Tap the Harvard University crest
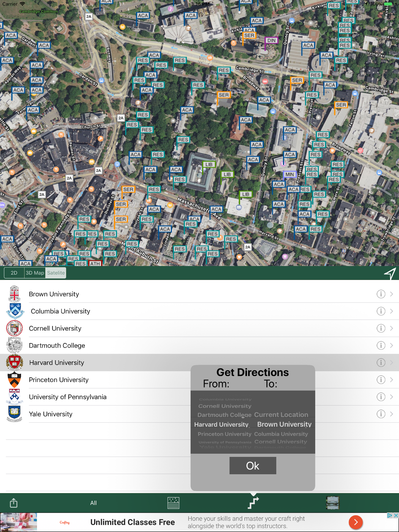Viewport: 399px width, 532px height. pos(14,362)
